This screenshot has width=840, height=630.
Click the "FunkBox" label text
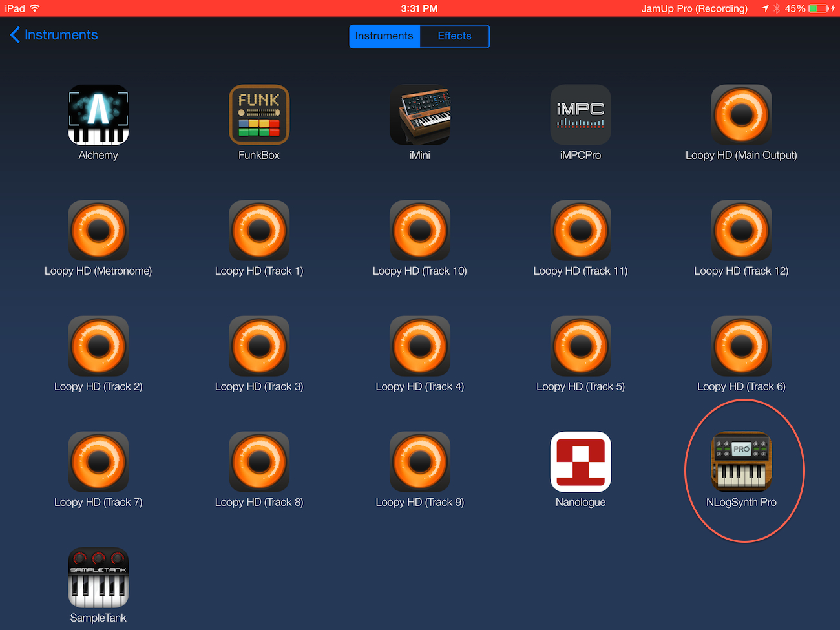point(259,155)
